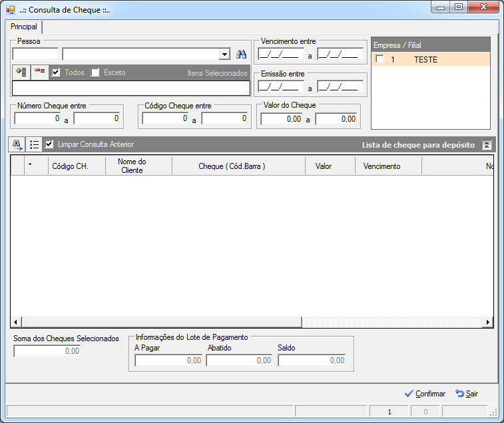Run the cheque search with the binoculars arrow icon
The width and height of the screenshot is (504, 423).
pos(17,144)
